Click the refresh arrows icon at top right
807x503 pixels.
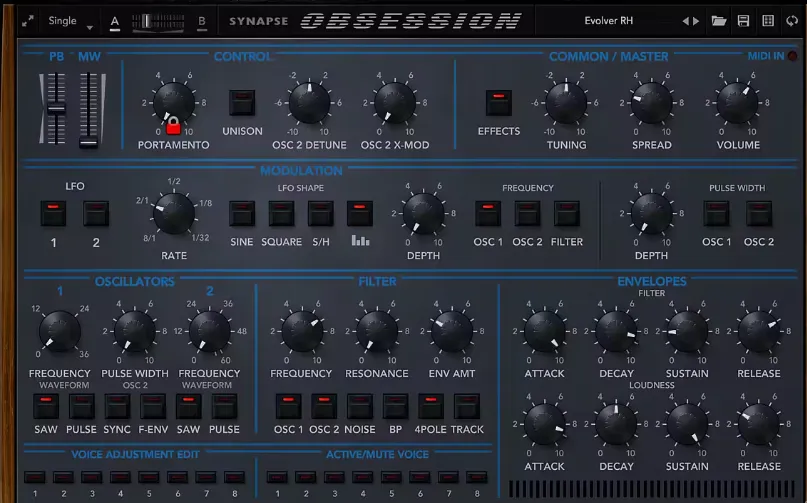pyautogui.click(x=792, y=21)
